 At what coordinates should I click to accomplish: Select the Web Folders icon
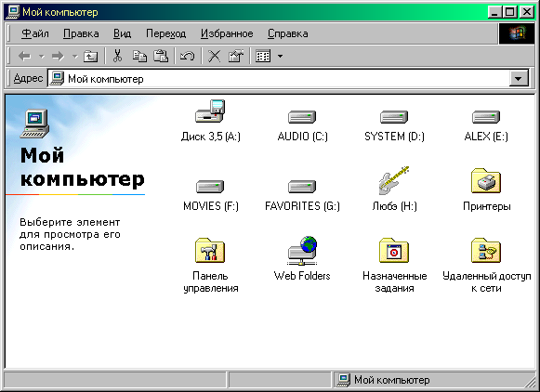click(x=302, y=250)
